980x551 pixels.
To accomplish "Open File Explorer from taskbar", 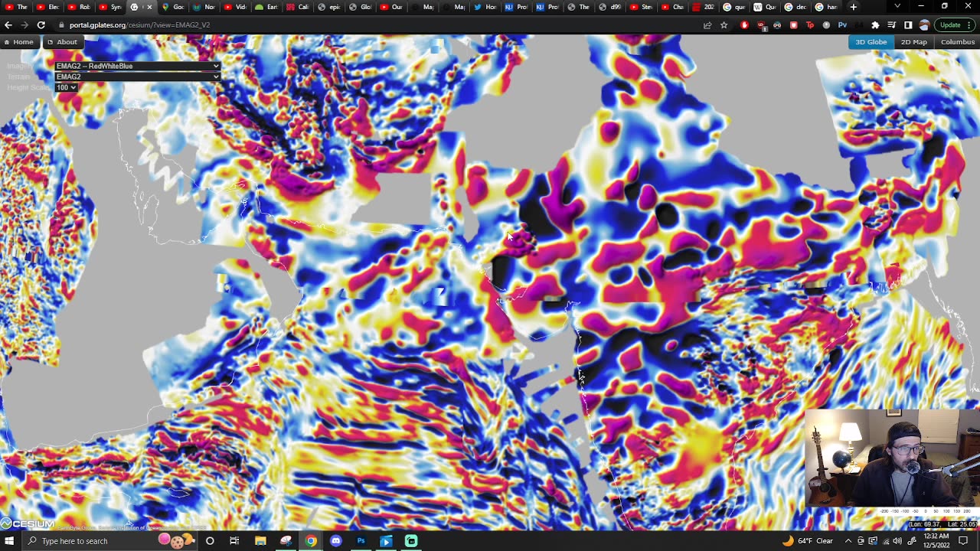I will tap(260, 541).
